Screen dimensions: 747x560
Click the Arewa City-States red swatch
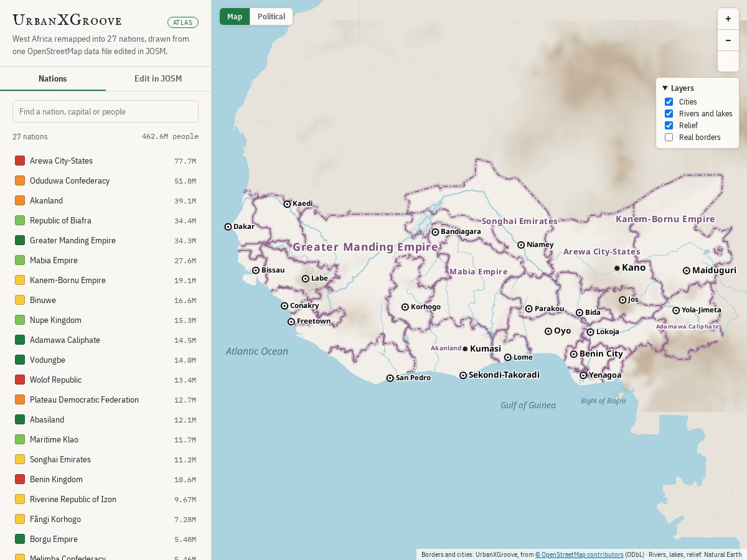[20, 161]
